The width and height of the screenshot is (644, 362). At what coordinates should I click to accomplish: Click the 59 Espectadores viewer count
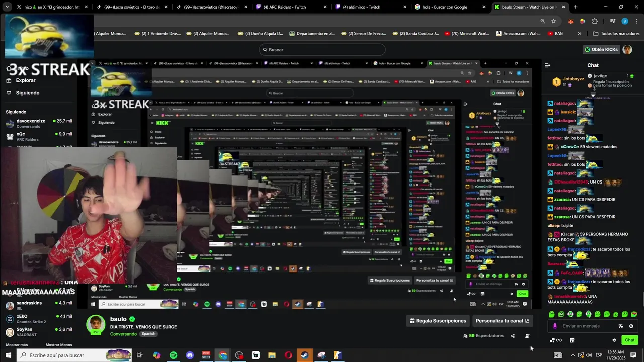[x=484, y=336]
